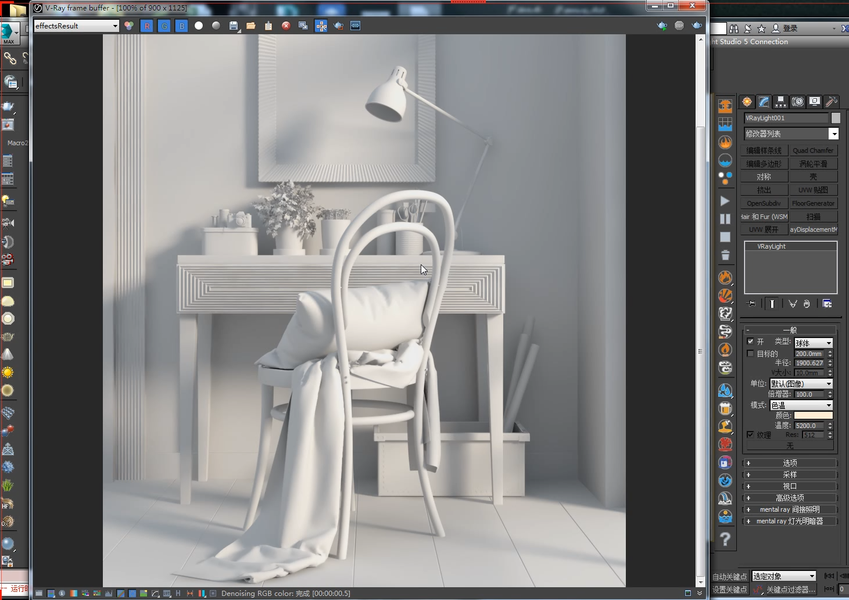Click the link to PDPlayer icon
Screen dimensions: 849x600
pyautogui.click(x=356, y=25)
